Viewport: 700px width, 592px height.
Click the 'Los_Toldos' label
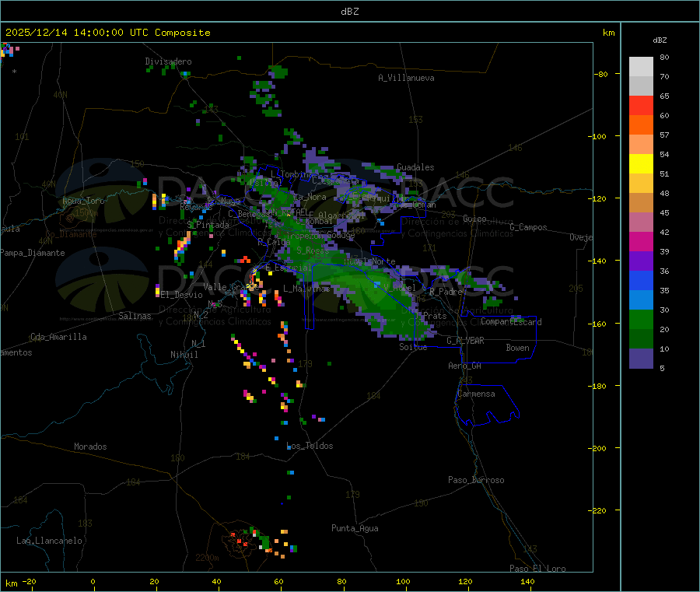tap(310, 446)
